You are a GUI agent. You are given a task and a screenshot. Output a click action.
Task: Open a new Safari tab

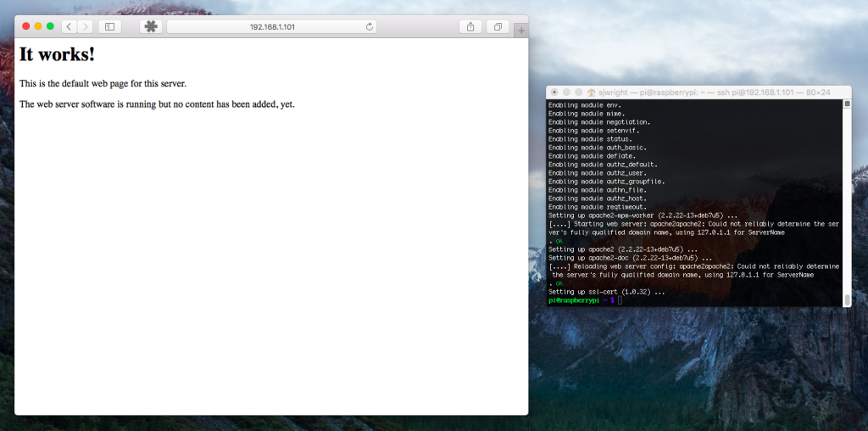click(x=521, y=31)
